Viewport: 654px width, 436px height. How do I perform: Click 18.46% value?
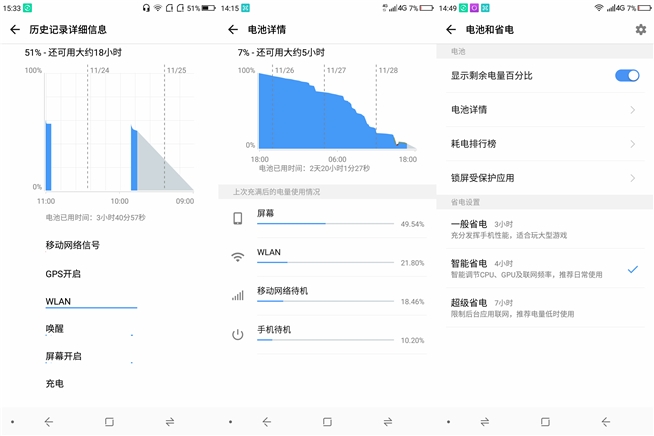coord(412,302)
